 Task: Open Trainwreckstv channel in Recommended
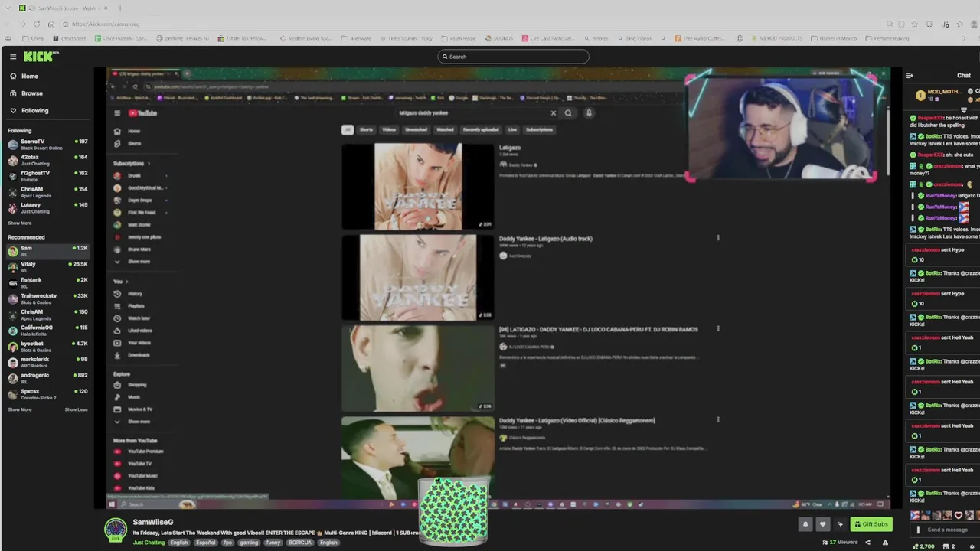tap(47, 298)
